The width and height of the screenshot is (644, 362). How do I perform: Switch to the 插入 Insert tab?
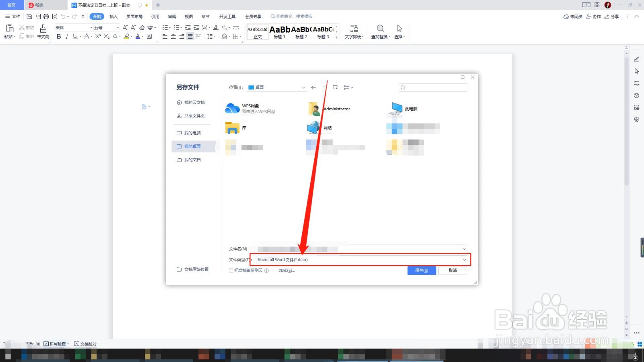click(114, 16)
